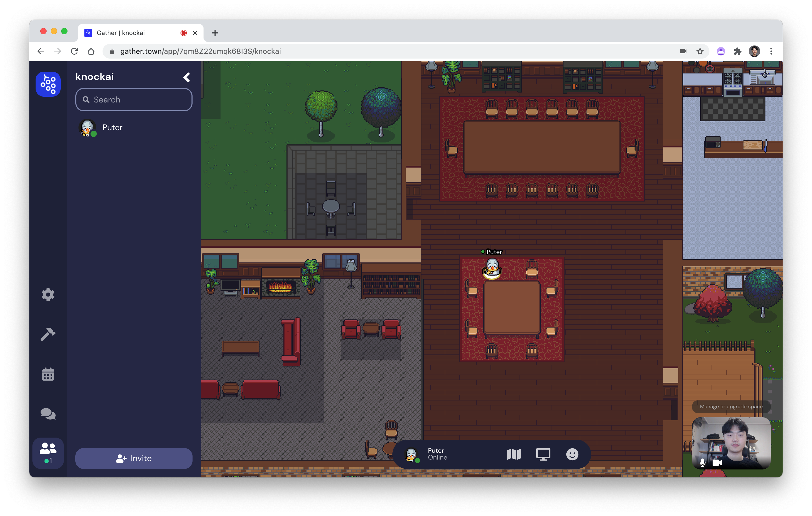Click the participant Search field
This screenshot has width=812, height=516.
(x=134, y=99)
